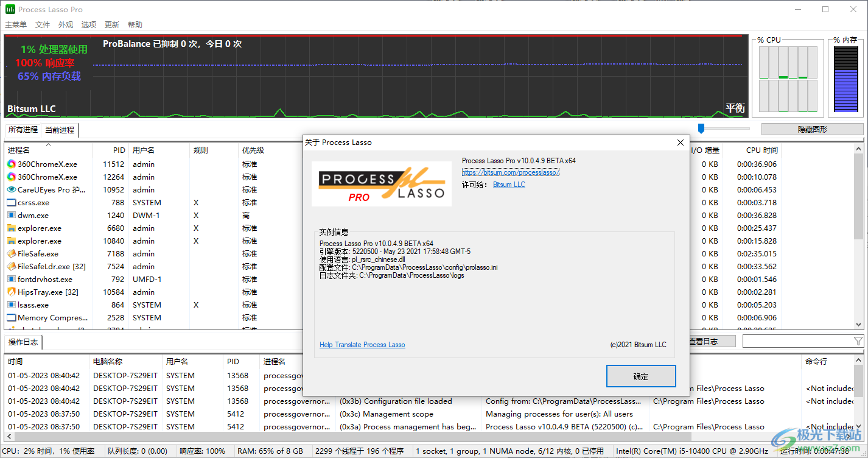The image size is (868, 458).
Task: Open the 文件 menu
Action: (x=43, y=25)
